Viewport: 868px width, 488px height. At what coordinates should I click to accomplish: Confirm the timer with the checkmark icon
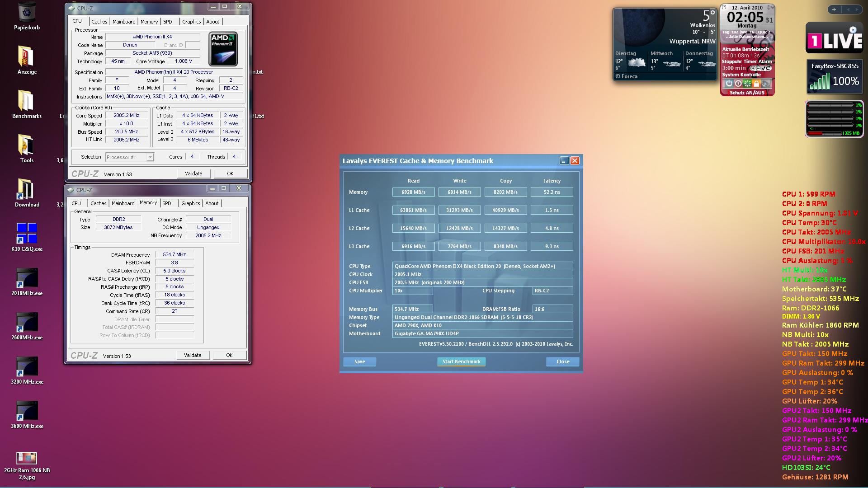(x=763, y=68)
